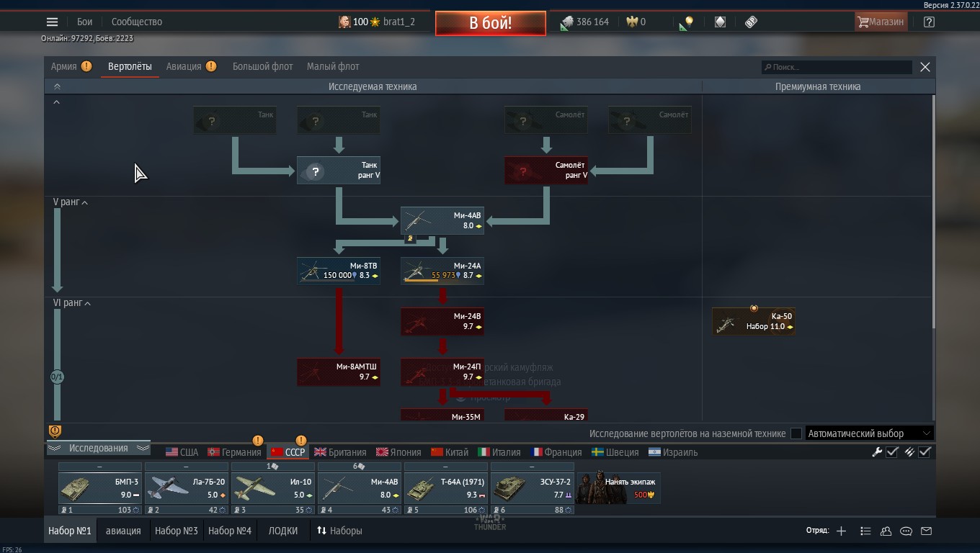980x553 pixels.
Task: Open the squad chat bubble icon
Action: tap(906, 531)
